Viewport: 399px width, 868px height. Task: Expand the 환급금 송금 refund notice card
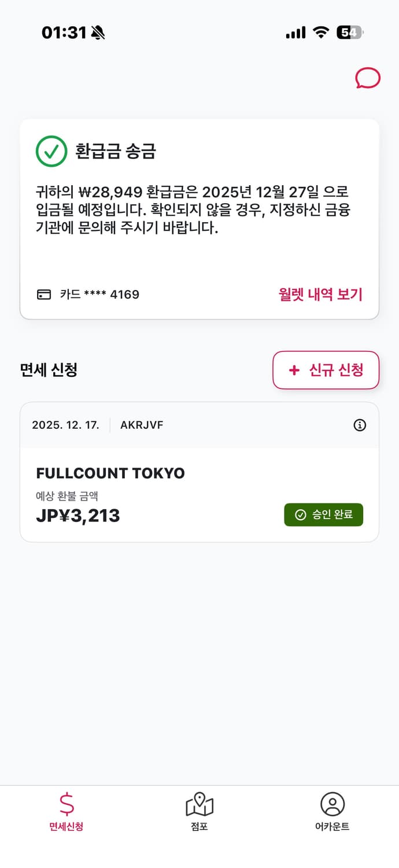pos(199,218)
